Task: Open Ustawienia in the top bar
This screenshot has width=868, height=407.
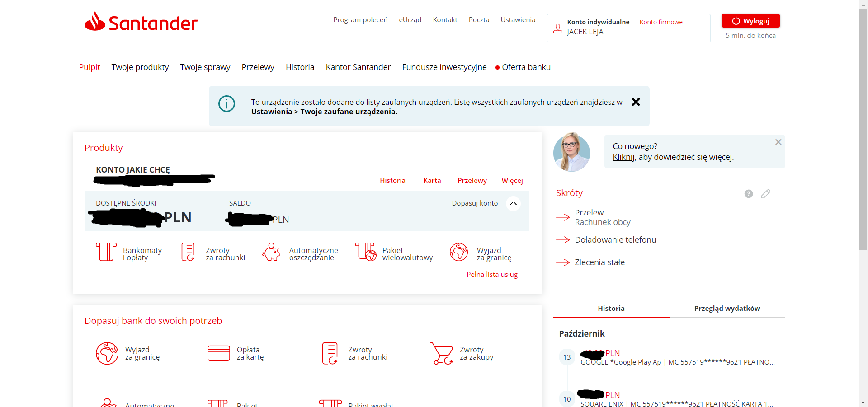Action: click(518, 20)
